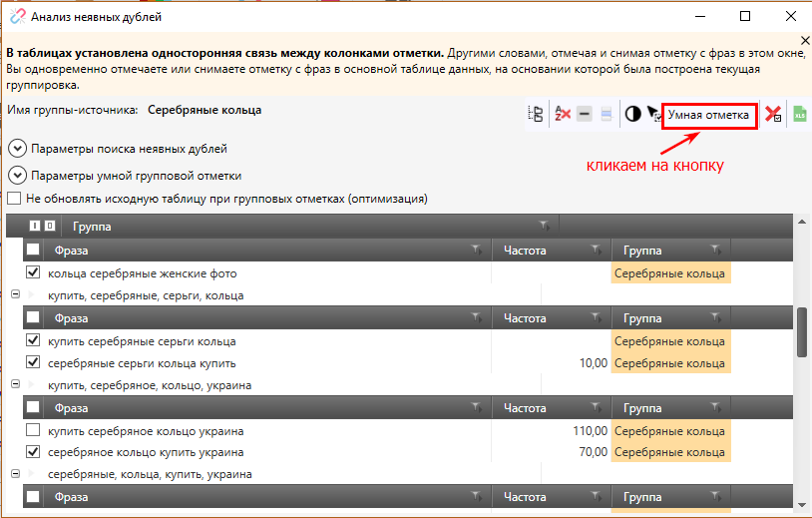Filter Частота column in купить, серебряное, кольцо, украина group
Screen dimensions: 812x518
click(598, 407)
